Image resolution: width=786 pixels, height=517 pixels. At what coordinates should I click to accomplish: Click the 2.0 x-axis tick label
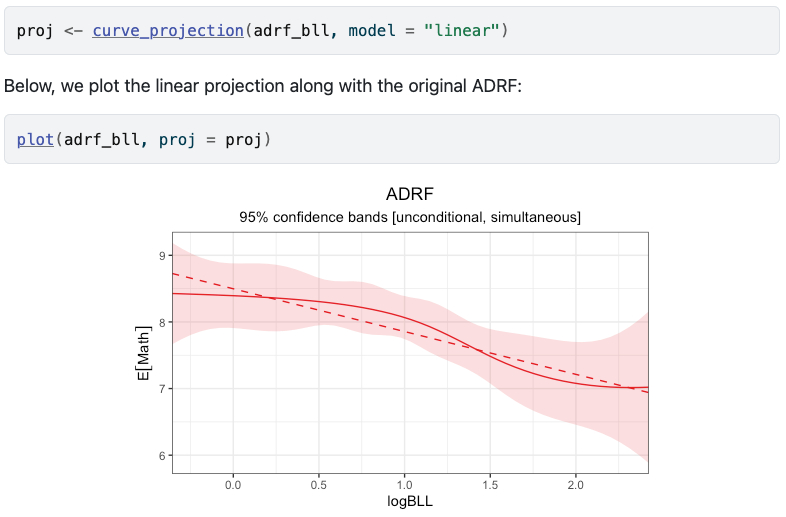[575, 484]
